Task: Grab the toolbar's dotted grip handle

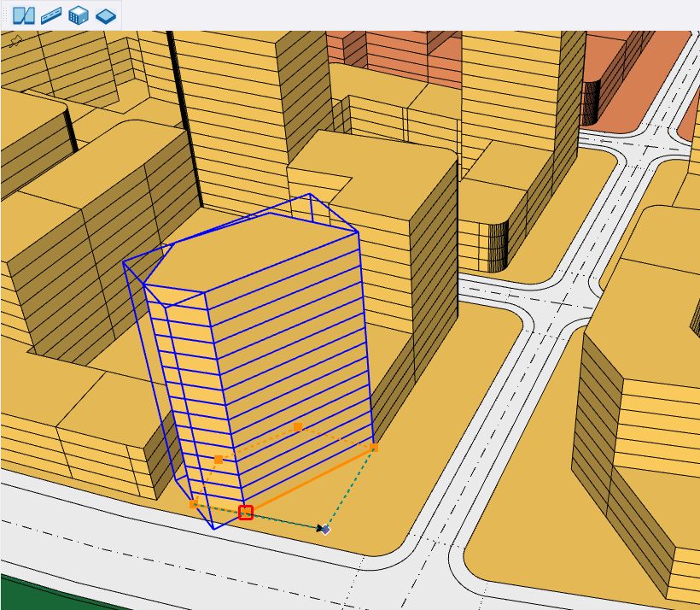Action: click(5, 15)
